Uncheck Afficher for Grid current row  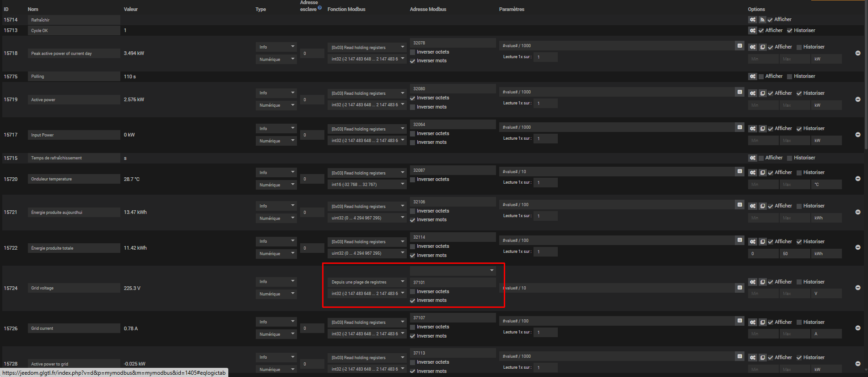(x=771, y=322)
